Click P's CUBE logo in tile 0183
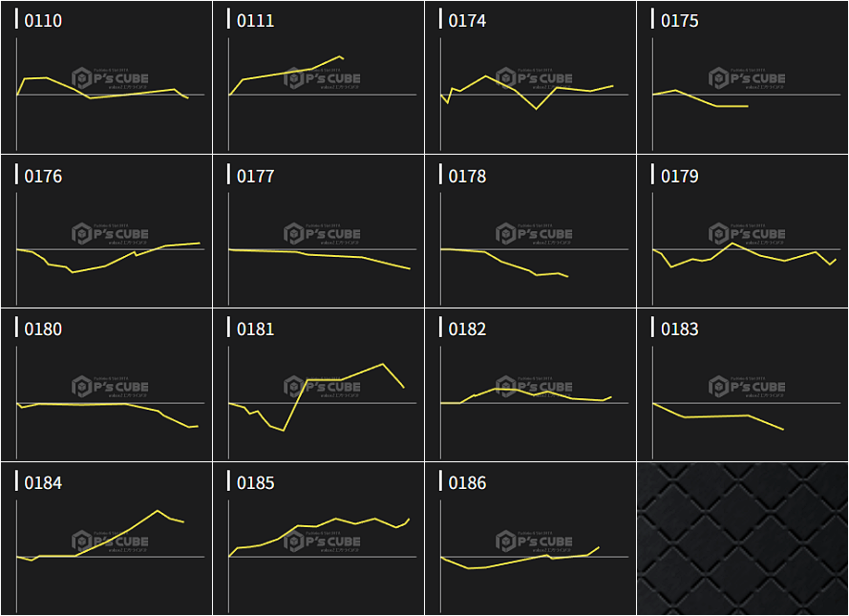 pyautogui.click(x=746, y=387)
